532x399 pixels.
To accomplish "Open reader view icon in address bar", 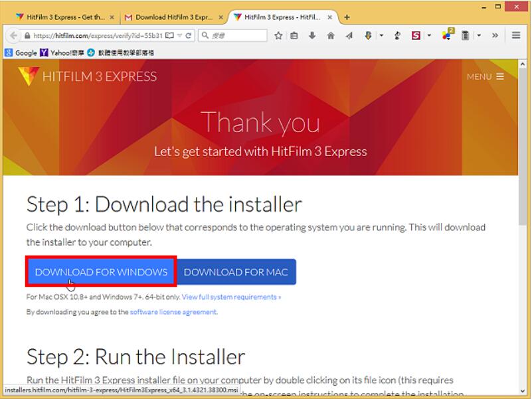I will click(x=169, y=36).
